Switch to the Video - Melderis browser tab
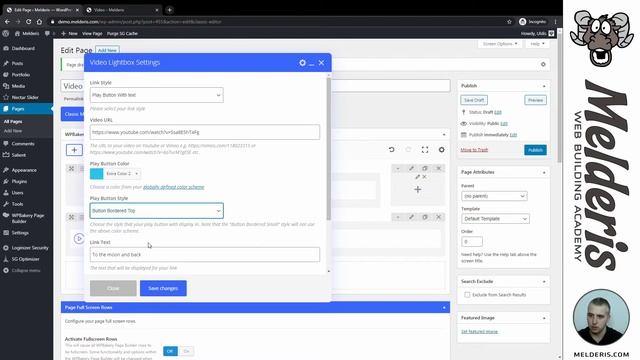640x360 pixels. 122,10
